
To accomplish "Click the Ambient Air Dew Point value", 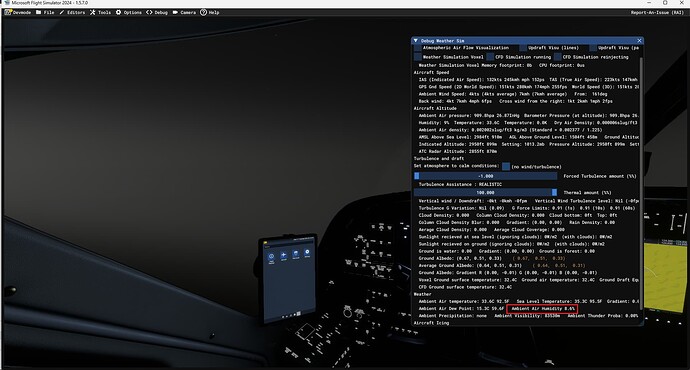I will [x=461, y=308].
